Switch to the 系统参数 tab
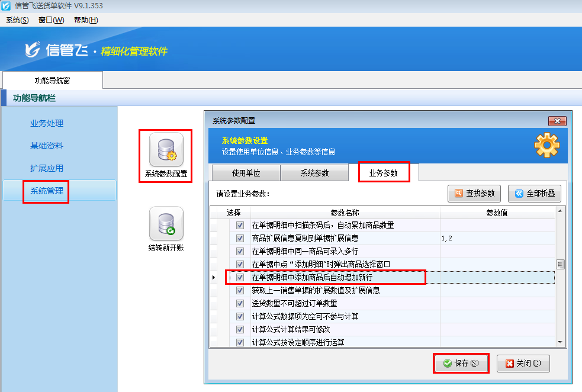Screen dimensions: 582x392 coord(315,173)
